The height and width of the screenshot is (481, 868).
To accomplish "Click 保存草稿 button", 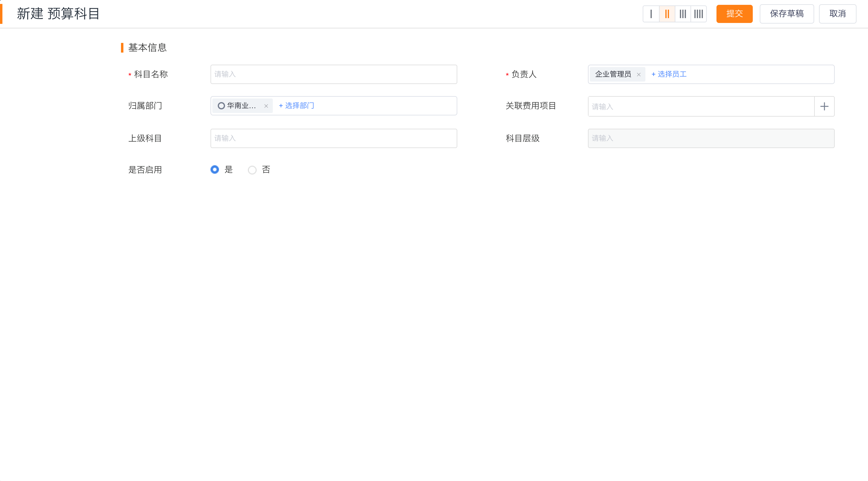I will point(786,14).
